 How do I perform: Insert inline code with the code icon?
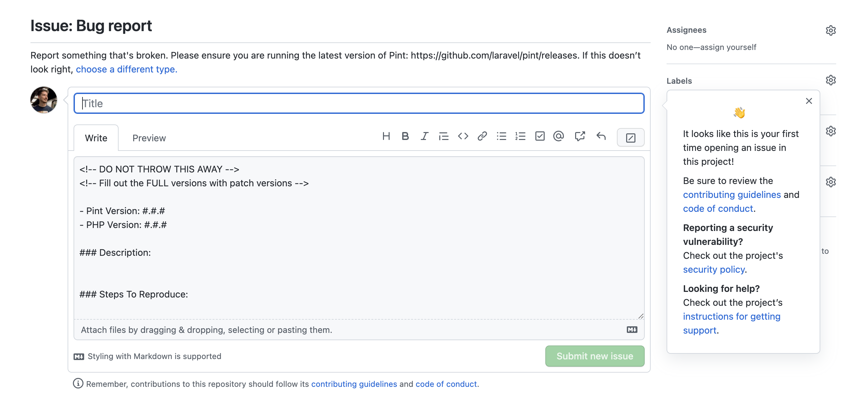click(x=463, y=136)
